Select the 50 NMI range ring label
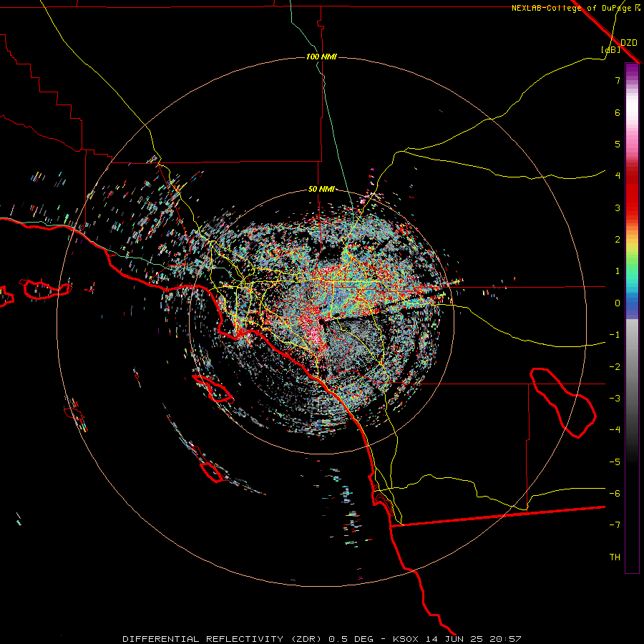This screenshot has height=644, width=644. (x=321, y=190)
